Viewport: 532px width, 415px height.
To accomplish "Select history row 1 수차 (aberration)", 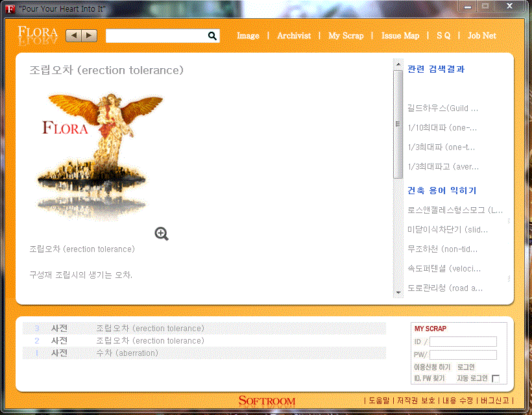I will coord(204,353).
